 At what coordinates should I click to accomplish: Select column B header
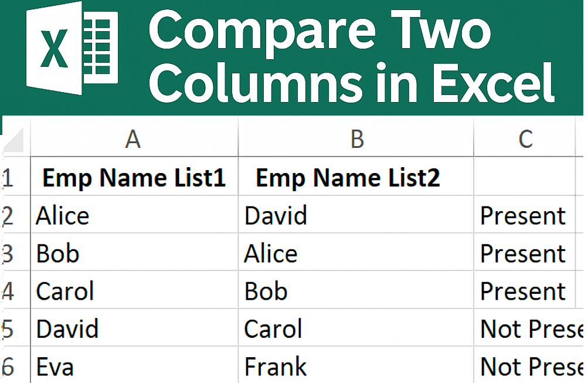tap(356, 140)
